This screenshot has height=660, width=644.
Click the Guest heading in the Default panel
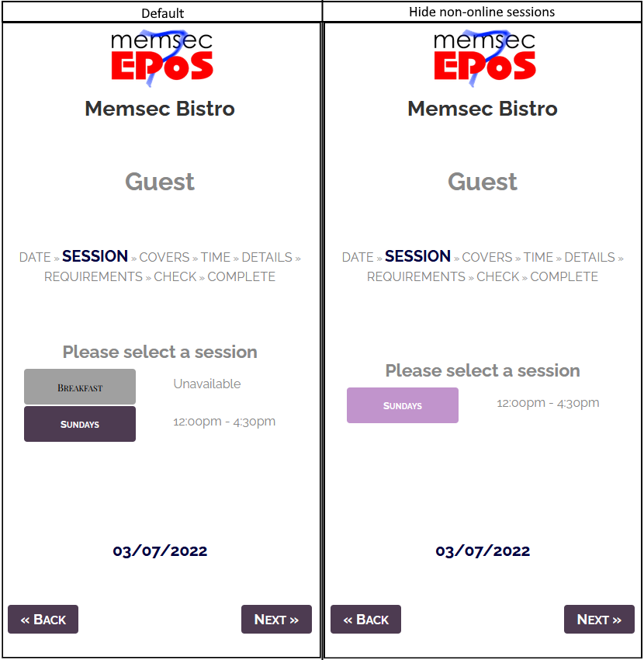coord(160,182)
